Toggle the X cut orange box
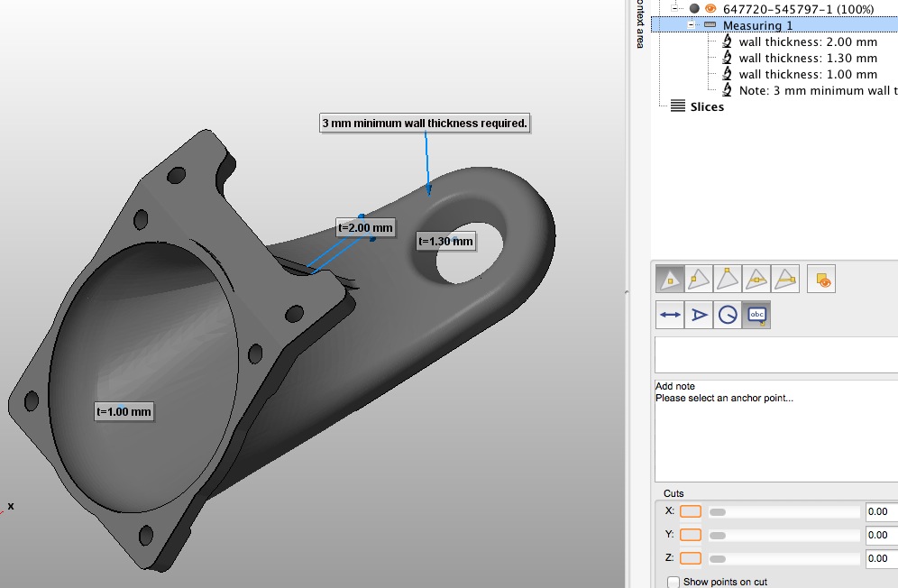This screenshot has height=588, width=898. click(690, 511)
